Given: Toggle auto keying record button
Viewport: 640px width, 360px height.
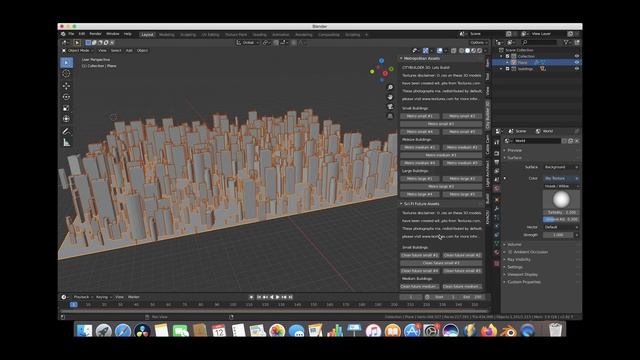Looking at the screenshot, I should (251, 297).
